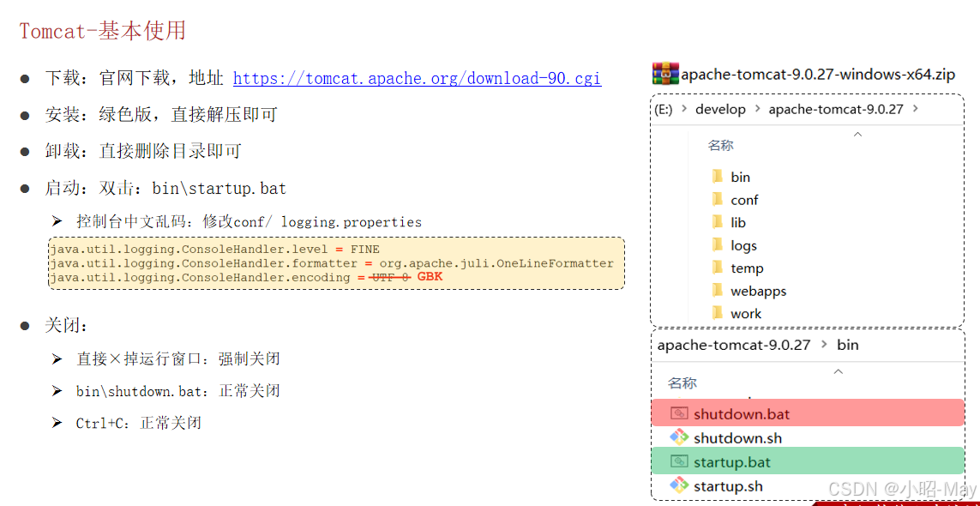The image size is (980, 506).
Task: Click the webapps folder icon
Action: pyautogui.click(x=718, y=290)
